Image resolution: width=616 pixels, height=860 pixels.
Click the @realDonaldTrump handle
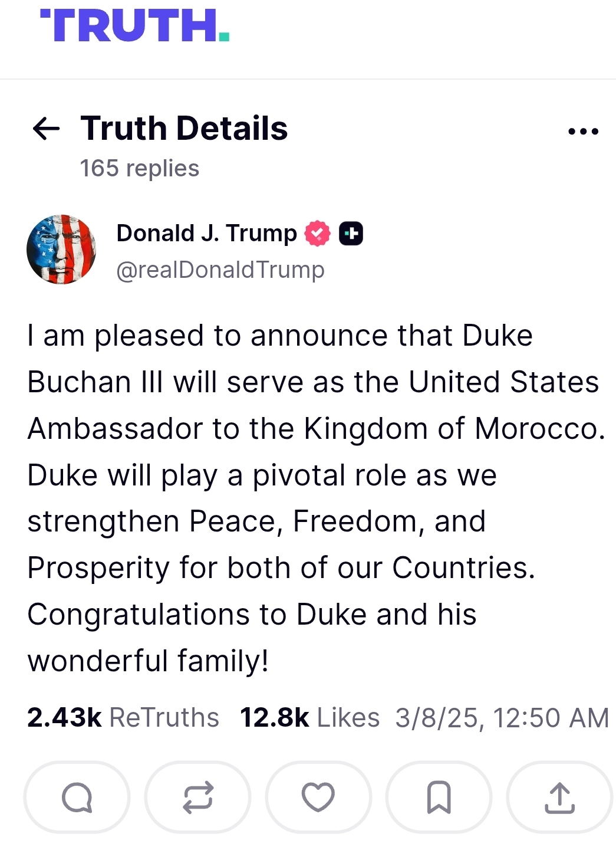(220, 270)
